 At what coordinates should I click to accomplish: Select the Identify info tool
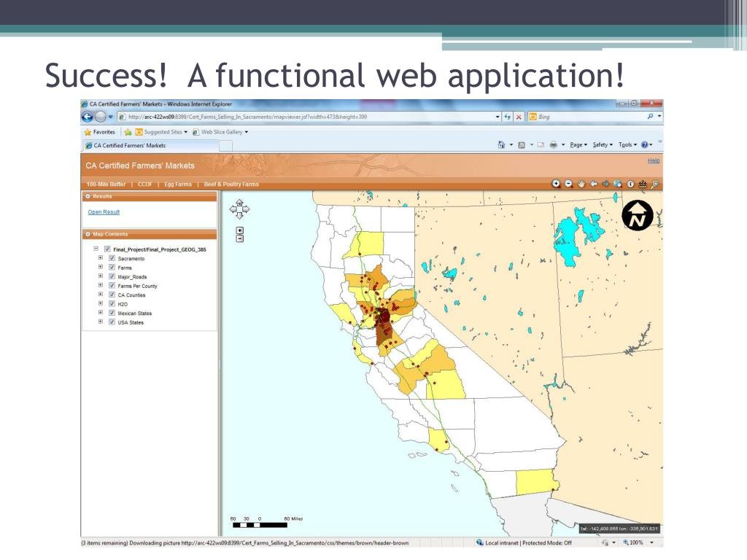click(x=630, y=184)
